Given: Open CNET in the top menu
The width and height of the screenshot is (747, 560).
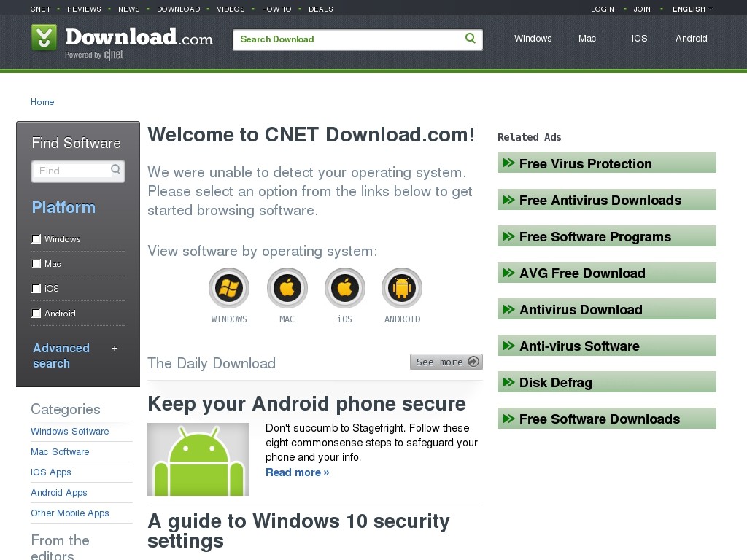Looking at the screenshot, I should 40,9.
